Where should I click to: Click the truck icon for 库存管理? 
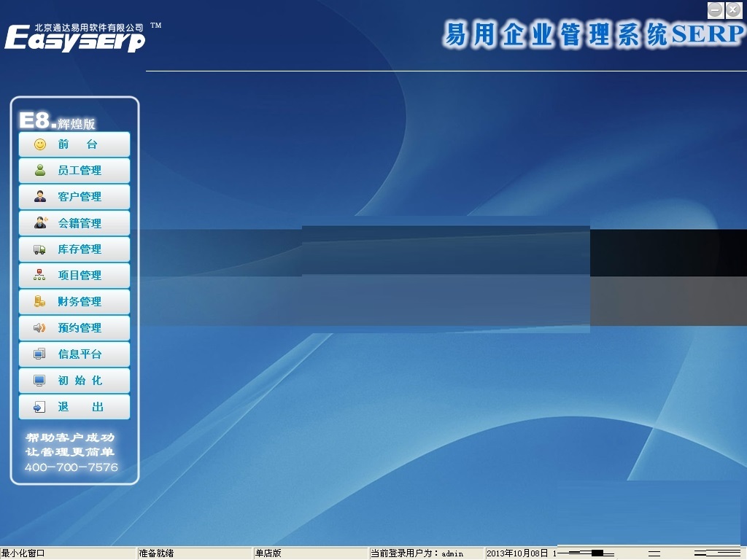[39, 249]
